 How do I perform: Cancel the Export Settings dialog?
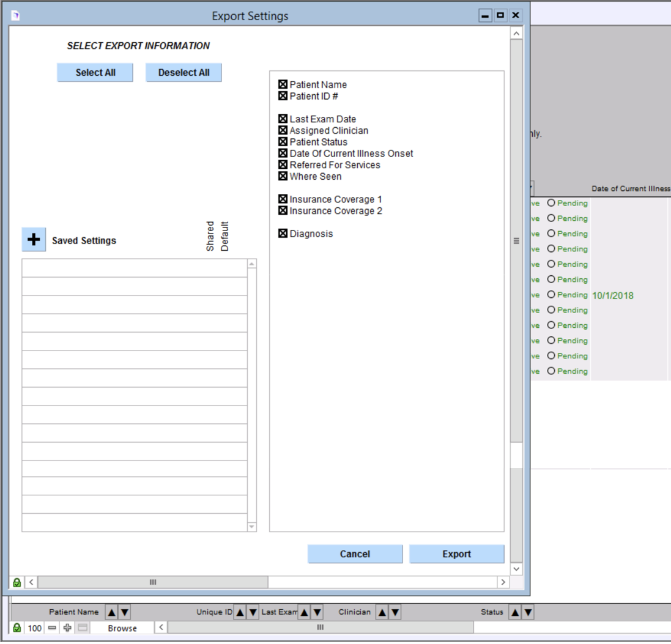pyautogui.click(x=355, y=554)
